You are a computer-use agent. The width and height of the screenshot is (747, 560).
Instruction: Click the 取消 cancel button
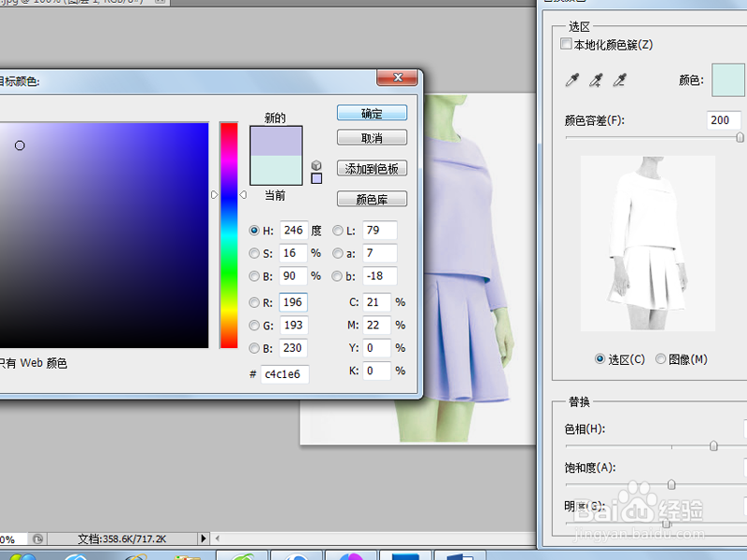[x=372, y=137]
